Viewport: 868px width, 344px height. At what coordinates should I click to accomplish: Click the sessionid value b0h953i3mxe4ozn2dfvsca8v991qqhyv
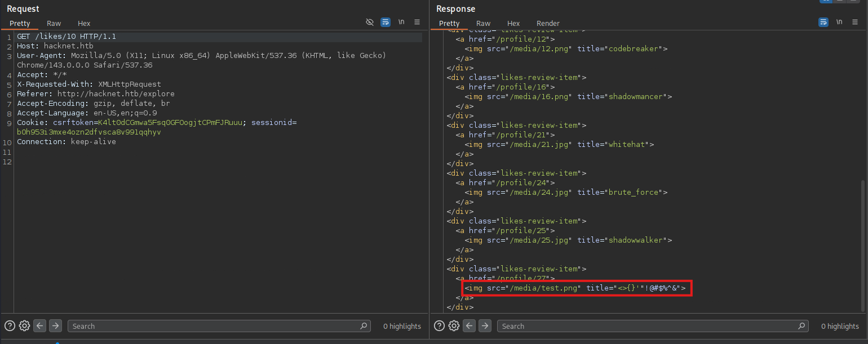click(x=89, y=132)
